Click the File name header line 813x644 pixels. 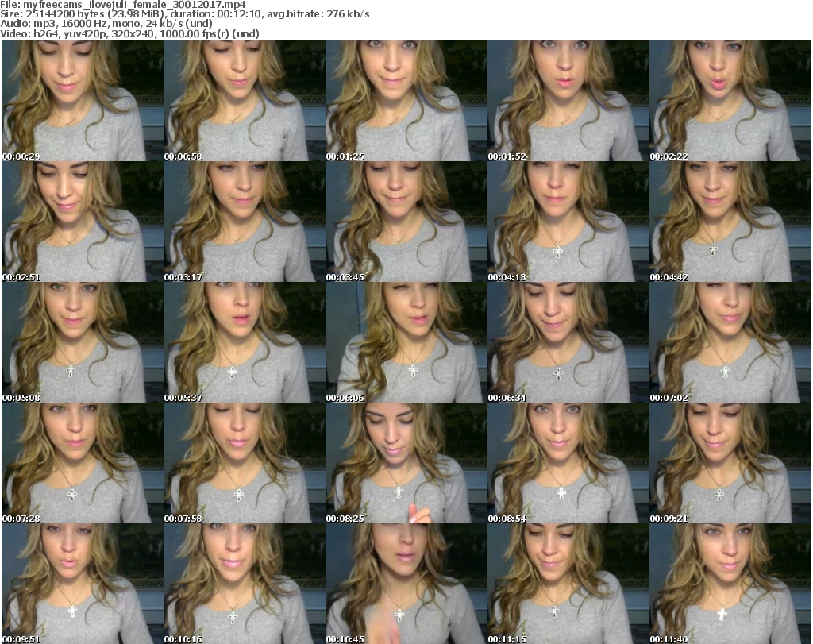[123, 5]
